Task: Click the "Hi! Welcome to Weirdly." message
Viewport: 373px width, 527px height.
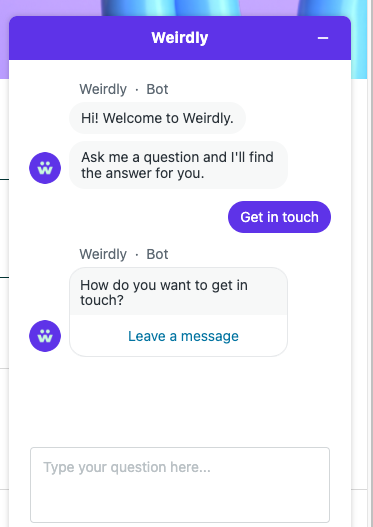Action: pos(157,118)
